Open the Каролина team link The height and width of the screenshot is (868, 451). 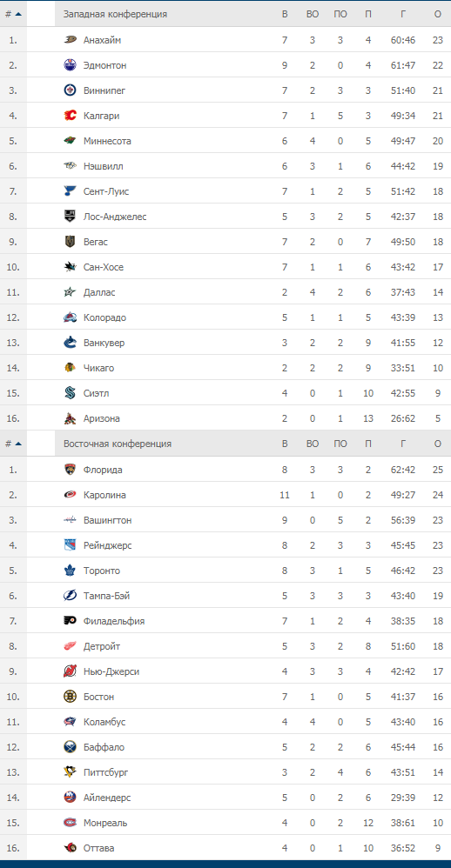[x=104, y=495]
